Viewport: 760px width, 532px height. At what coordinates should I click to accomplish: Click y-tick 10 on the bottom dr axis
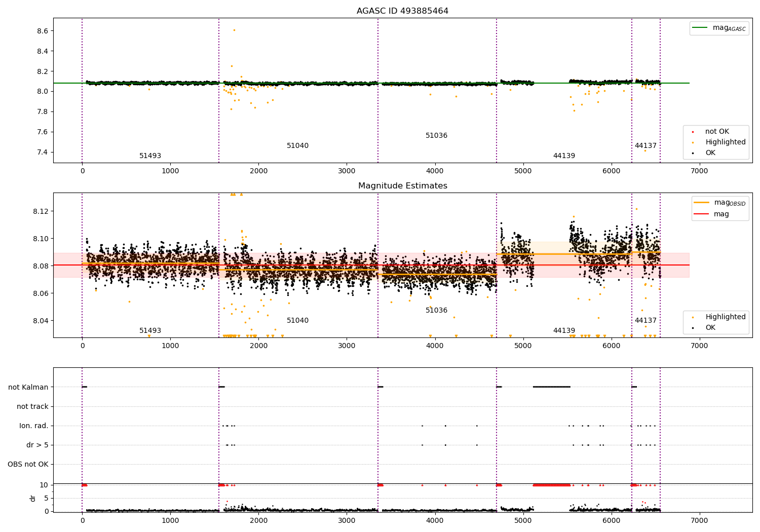point(45,485)
